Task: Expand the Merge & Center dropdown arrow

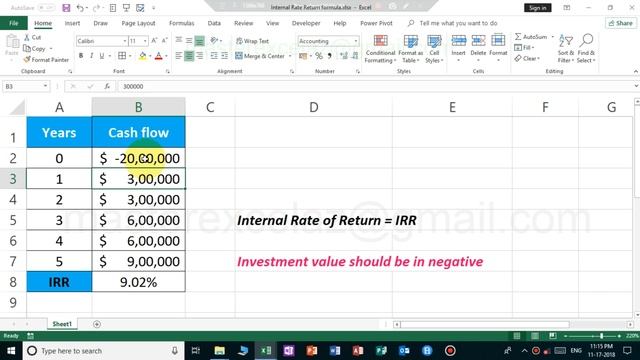Action: (x=290, y=56)
